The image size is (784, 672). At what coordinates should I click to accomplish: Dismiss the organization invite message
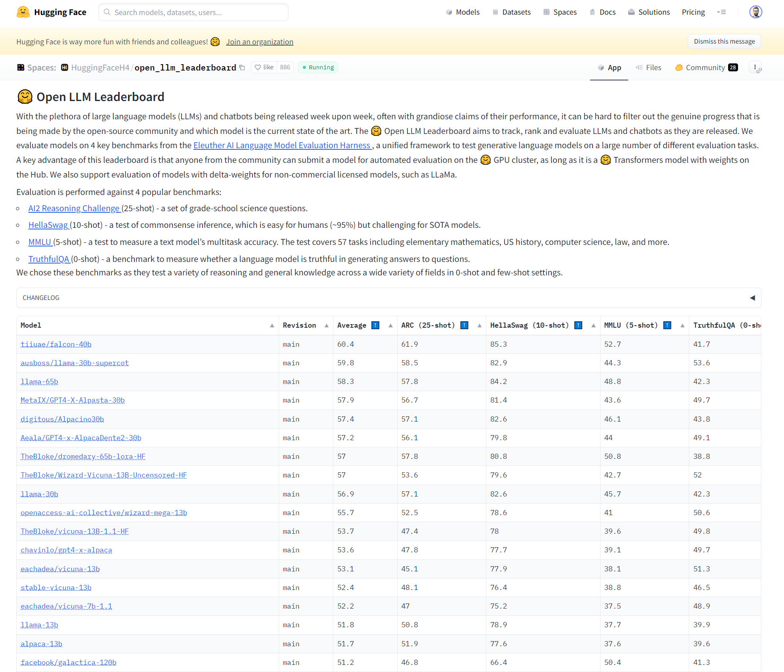(x=724, y=41)
